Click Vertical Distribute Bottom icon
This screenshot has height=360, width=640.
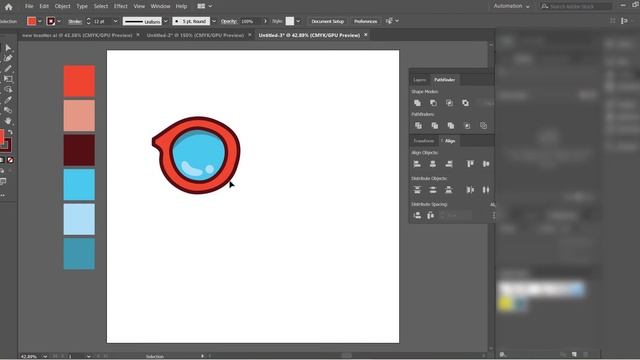click(x=449, y=190)
